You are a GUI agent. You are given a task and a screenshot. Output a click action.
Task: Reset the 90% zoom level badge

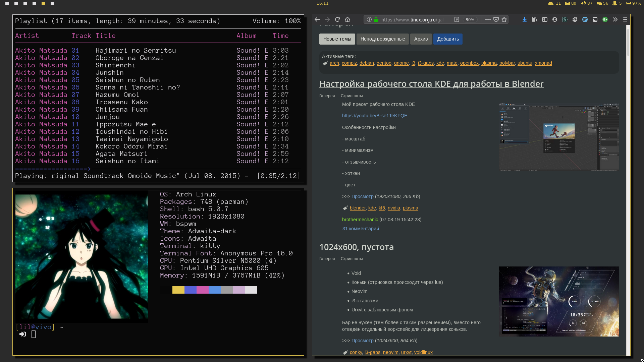470,20
